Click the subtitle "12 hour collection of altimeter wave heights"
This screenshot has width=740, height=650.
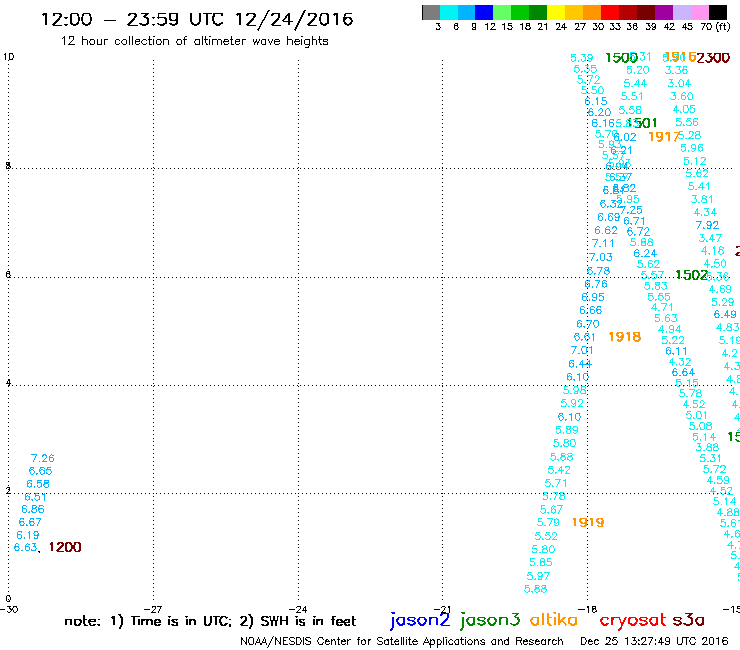(x=194, y=41)
